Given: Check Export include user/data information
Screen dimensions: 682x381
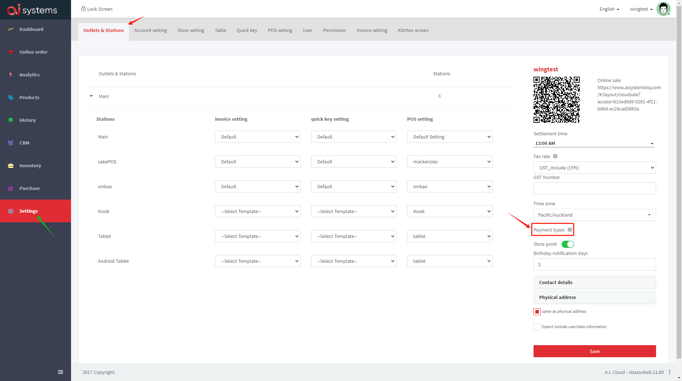Looking at the screenshot, I should click(x=537, y=327).
